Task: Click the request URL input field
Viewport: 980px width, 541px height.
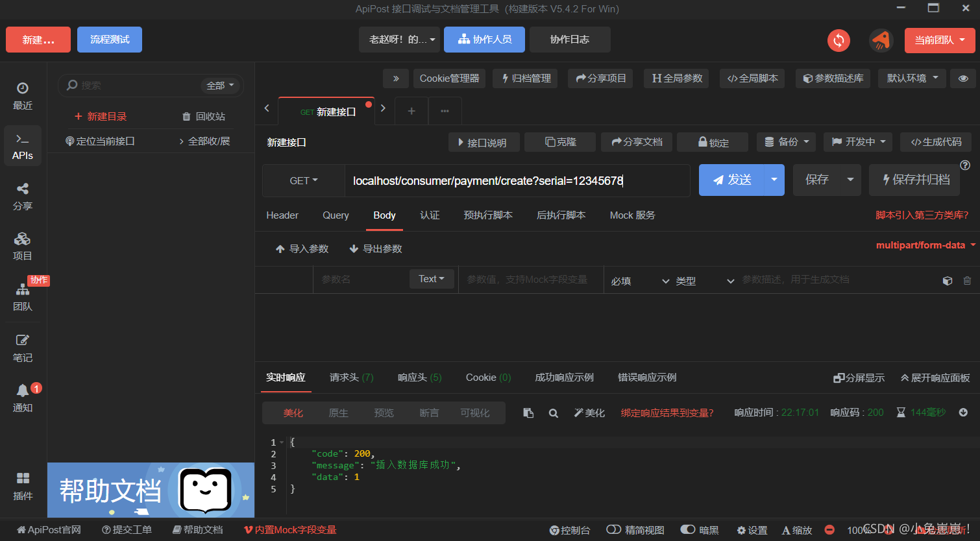Action: click(x=517, y=180)
